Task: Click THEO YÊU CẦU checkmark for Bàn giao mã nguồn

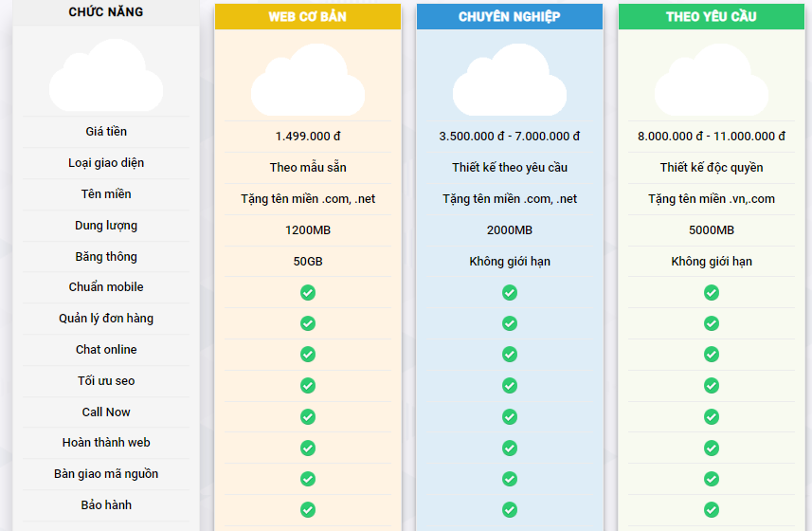Action: coord(712,479)
